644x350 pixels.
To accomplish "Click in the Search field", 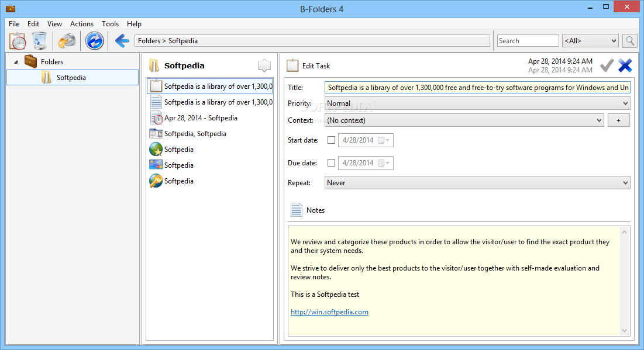I will (528, 41).
